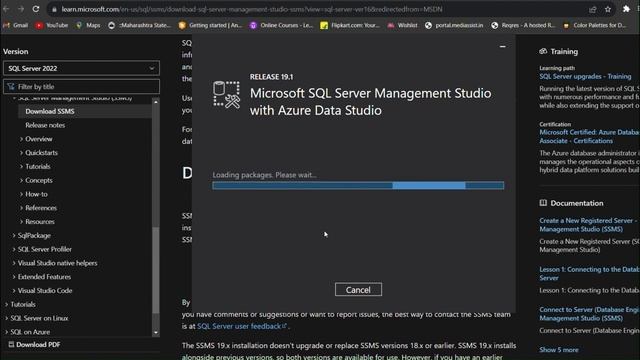Open the Flipkart.com bookmark

350,25
